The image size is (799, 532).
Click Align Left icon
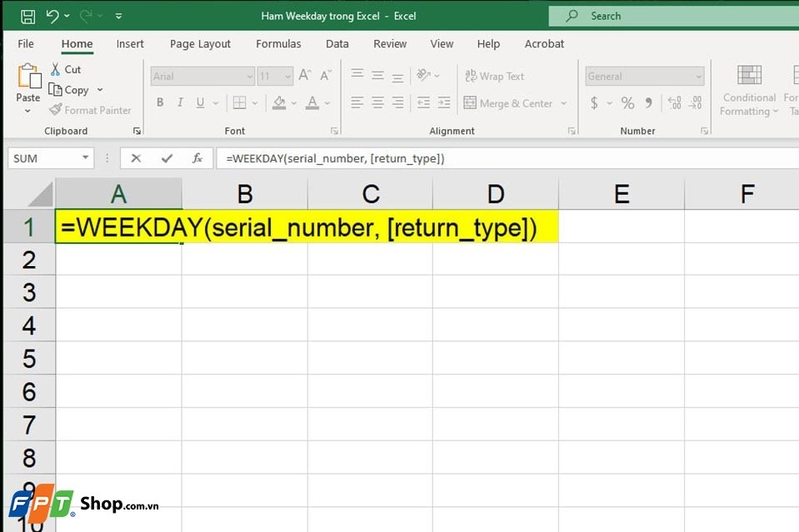coord(357,103)
